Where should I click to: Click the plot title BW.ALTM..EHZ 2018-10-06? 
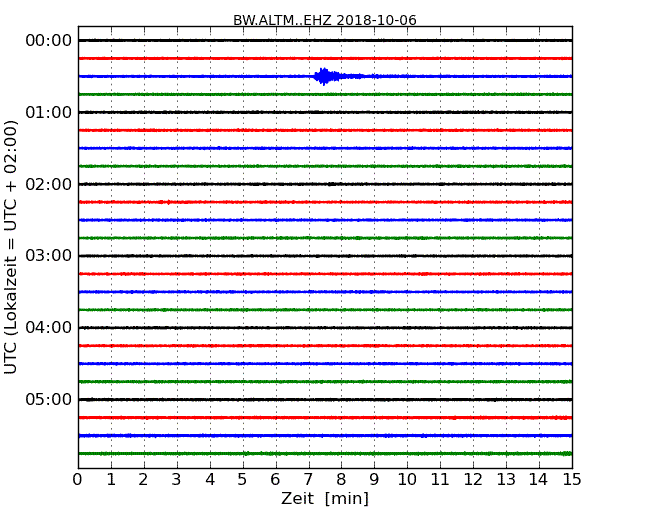click(x=325, y=20)
